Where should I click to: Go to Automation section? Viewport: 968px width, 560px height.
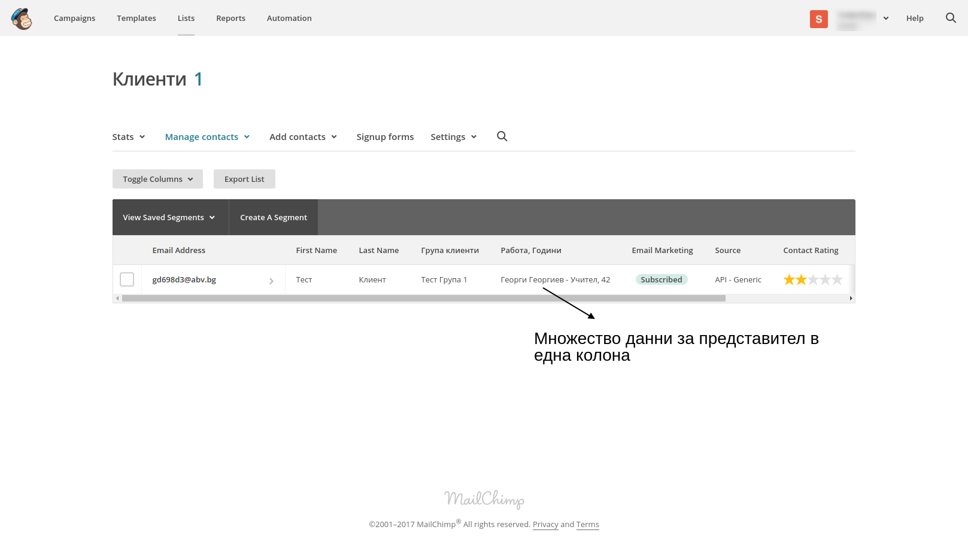pyautogui.click(x=289, y=18)
